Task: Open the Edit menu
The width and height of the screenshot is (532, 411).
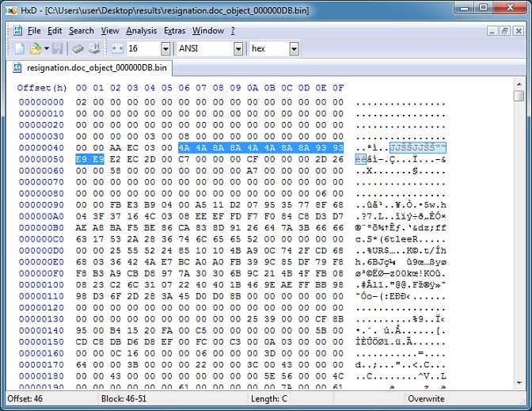Action: [x=55, y=31]
